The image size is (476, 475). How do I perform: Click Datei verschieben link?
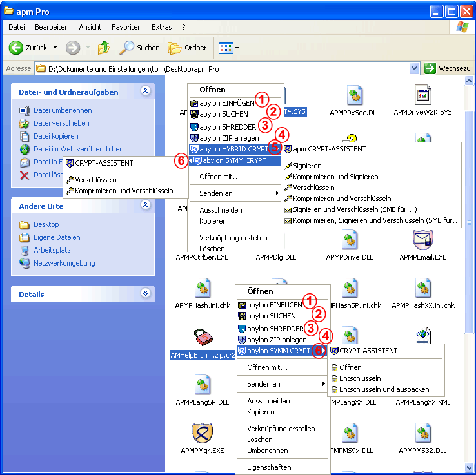pyautogui.click(x=61, y=123)
